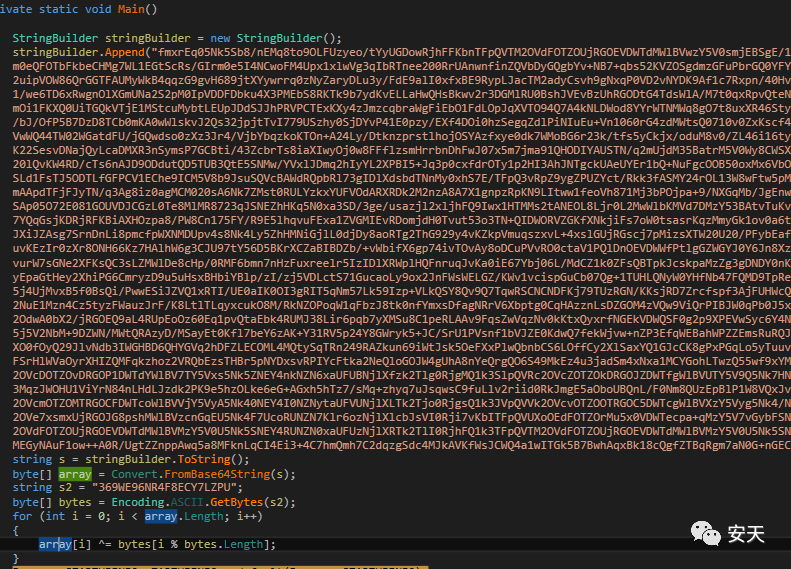Click 'array[i]' in the XOR statement
Screen dimensions: 791x569
[x=65, y=544]
